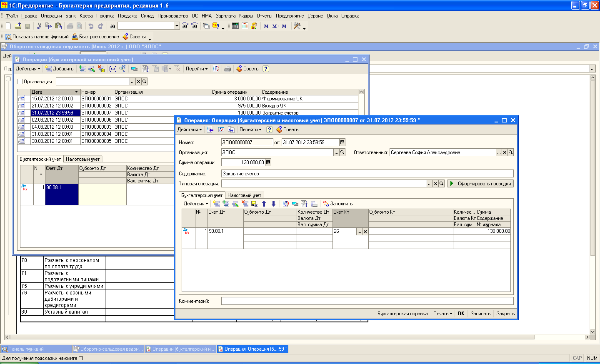600x364 pixels.
Task: Switch to Налоговый учет tab in Операция window
Action: coord(244,195)
